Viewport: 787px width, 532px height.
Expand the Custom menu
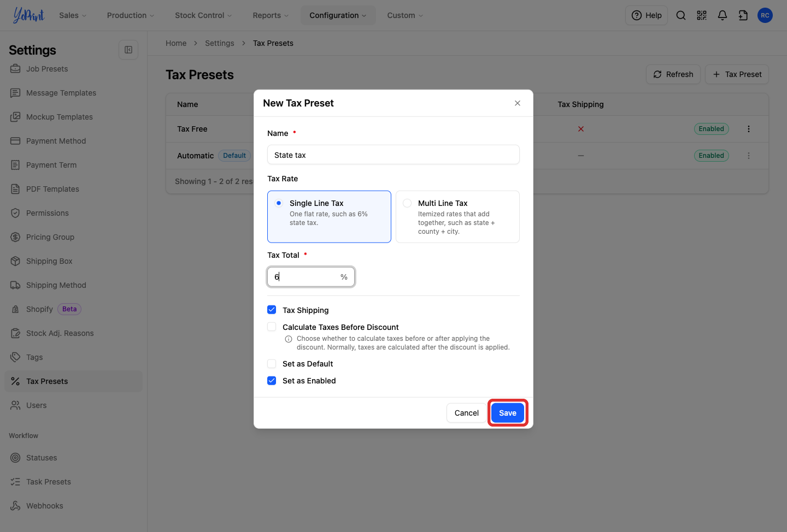[x=405, y=15]
